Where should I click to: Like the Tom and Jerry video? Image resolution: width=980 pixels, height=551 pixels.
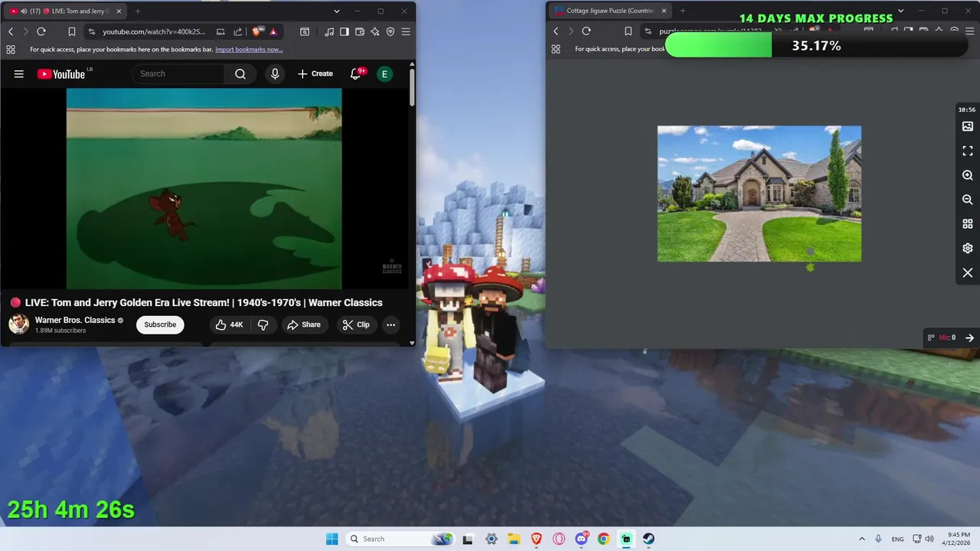pos(229,324)
